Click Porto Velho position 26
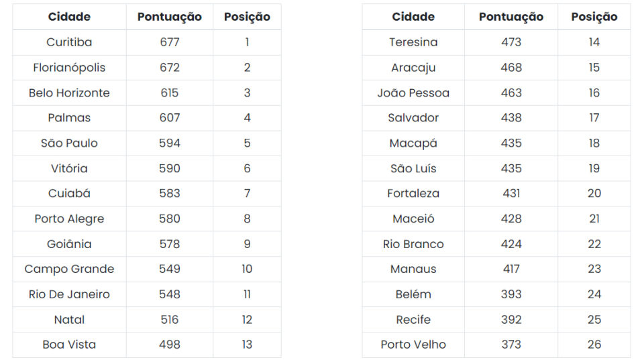Image resolution: width=644 pixels, height=362 pixels. tap(594, 345)
